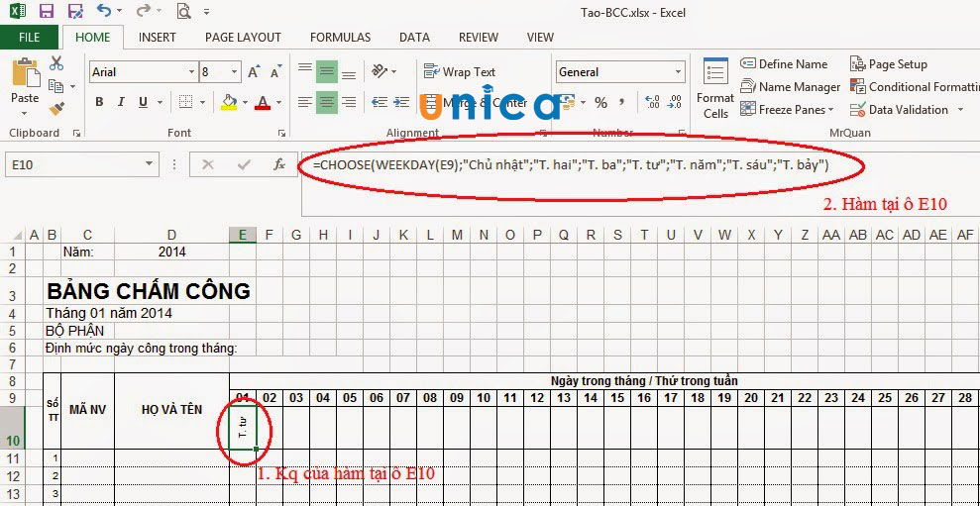Toggle Top Align vertical alignment
The width and height of the screenshot is (980, 506).
point(304,70)
